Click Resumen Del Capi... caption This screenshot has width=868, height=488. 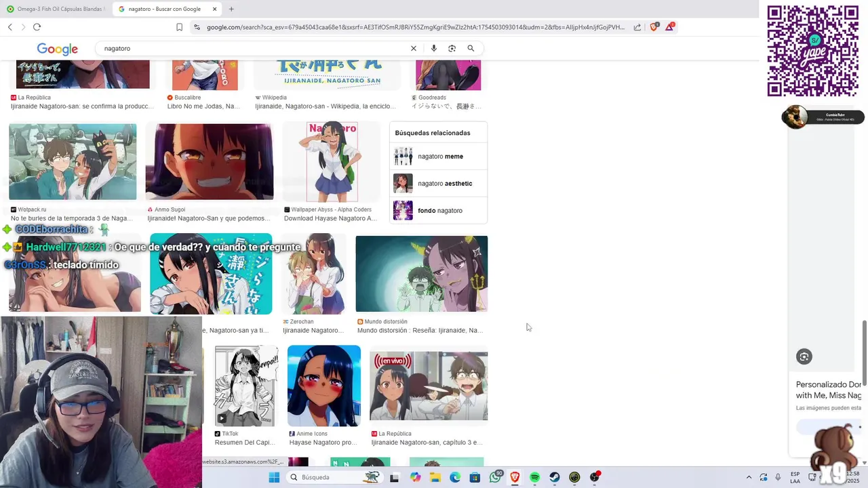244,443
